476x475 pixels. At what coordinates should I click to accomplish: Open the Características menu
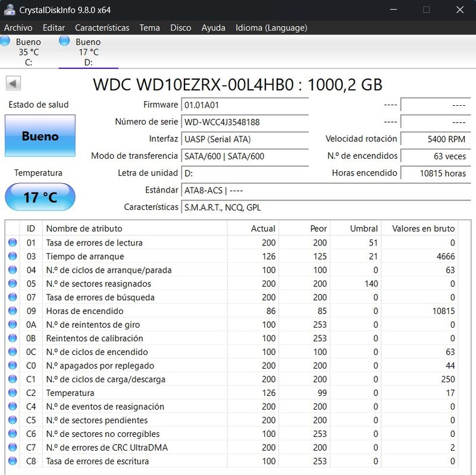point(102,28)
